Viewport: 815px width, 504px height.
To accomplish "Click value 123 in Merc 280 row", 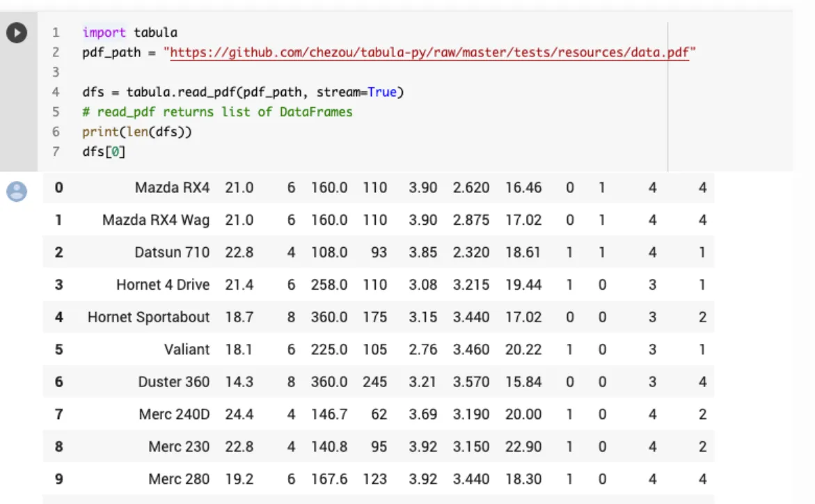I will (x=374, y=479).
